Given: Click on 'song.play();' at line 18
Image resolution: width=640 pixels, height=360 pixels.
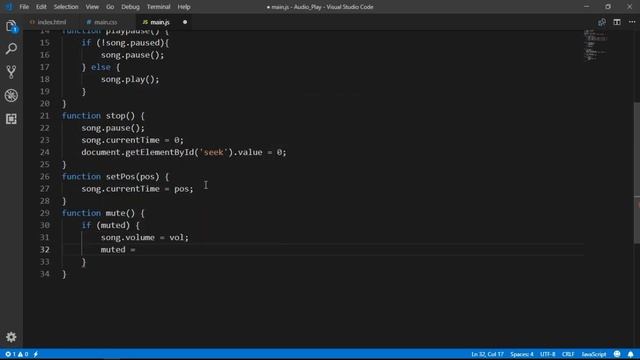Looking at the screenshot, I should click(130, 79).
